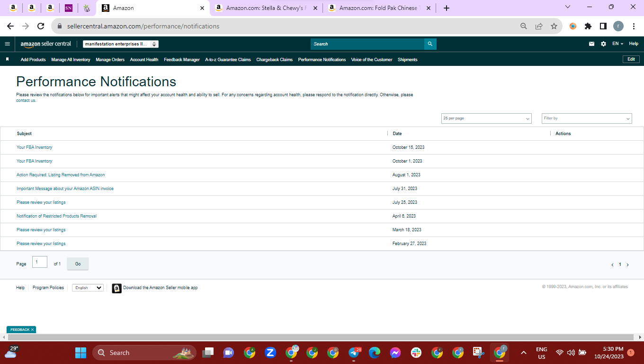
Task: Go back with the browser back arrow
Action: click(x=10, y=26)
